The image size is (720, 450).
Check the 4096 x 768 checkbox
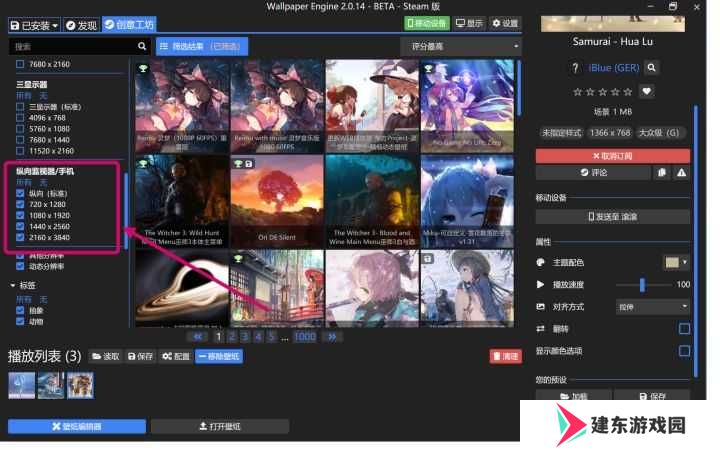pyautogui.click(x=20, y=118)
